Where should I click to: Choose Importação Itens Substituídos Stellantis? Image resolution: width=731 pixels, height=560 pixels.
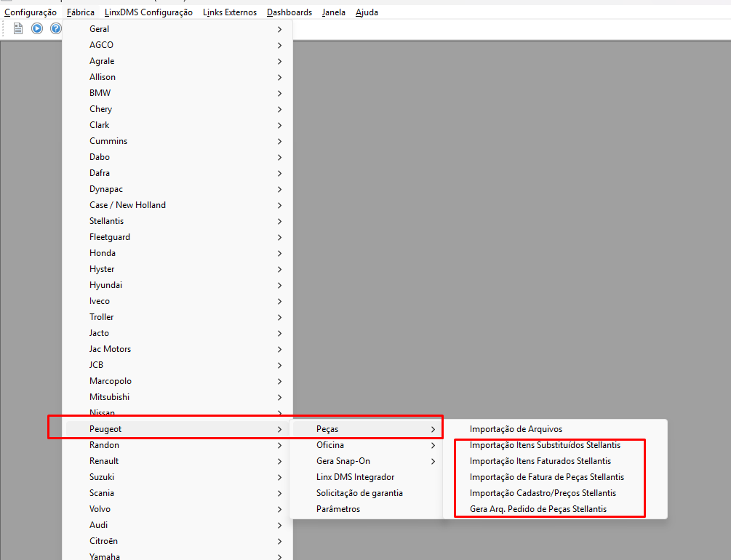555,445
